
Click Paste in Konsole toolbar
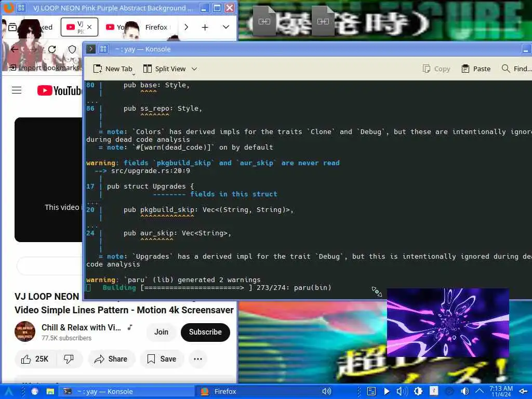click(476, 69)
